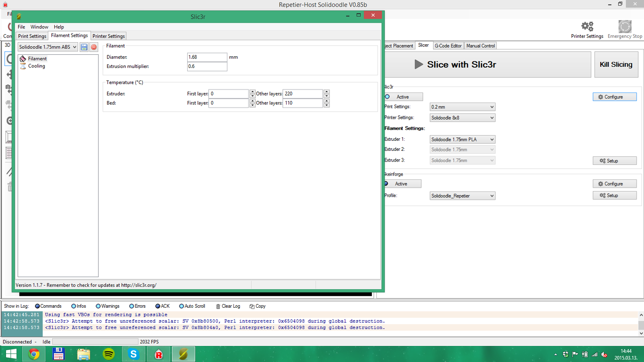Click the Clear Log button

pyautogui.click(x=228, y=306)
